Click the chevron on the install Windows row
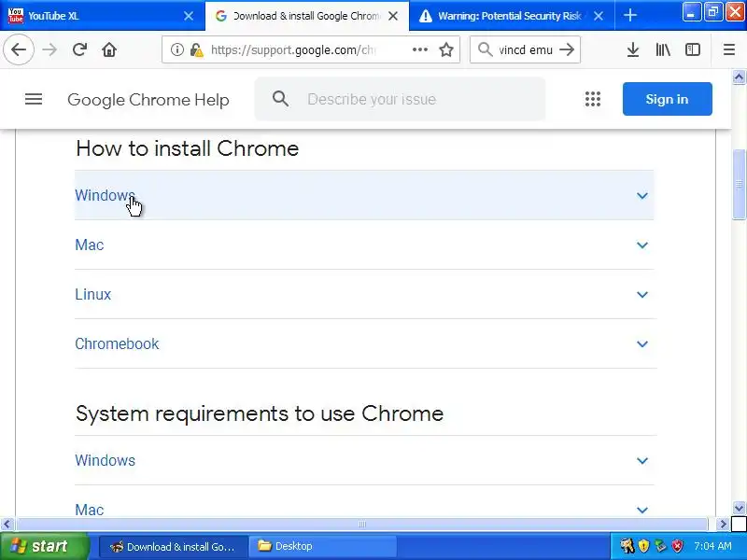The image size is (747, 560). [642, 196]
